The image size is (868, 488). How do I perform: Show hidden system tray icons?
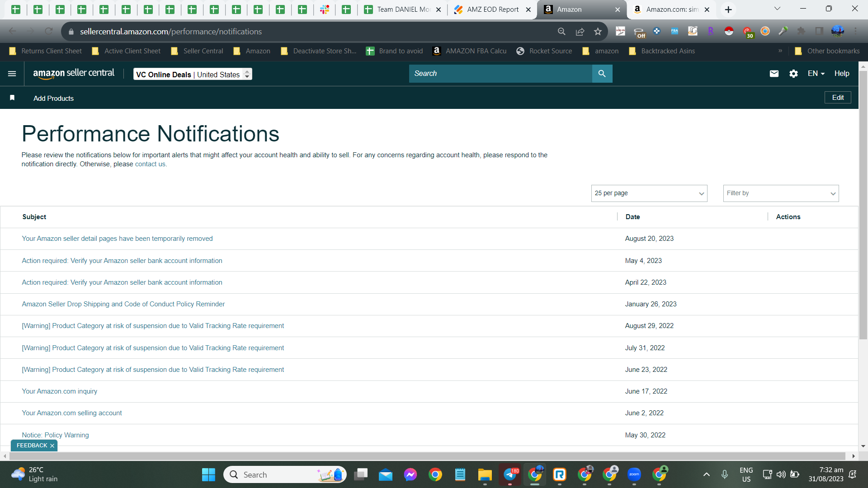pos(707,474)
